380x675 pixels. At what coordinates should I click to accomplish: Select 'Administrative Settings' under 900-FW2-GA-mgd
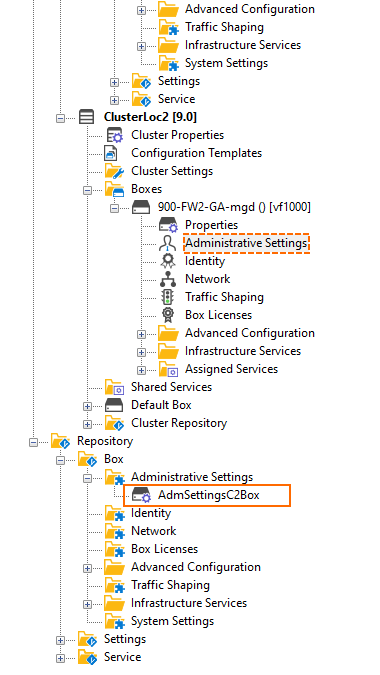point(246,243)
